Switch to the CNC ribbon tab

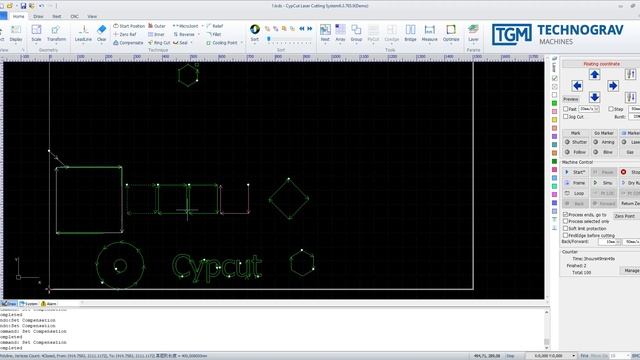pyautogui.click(x=74, y=16)
